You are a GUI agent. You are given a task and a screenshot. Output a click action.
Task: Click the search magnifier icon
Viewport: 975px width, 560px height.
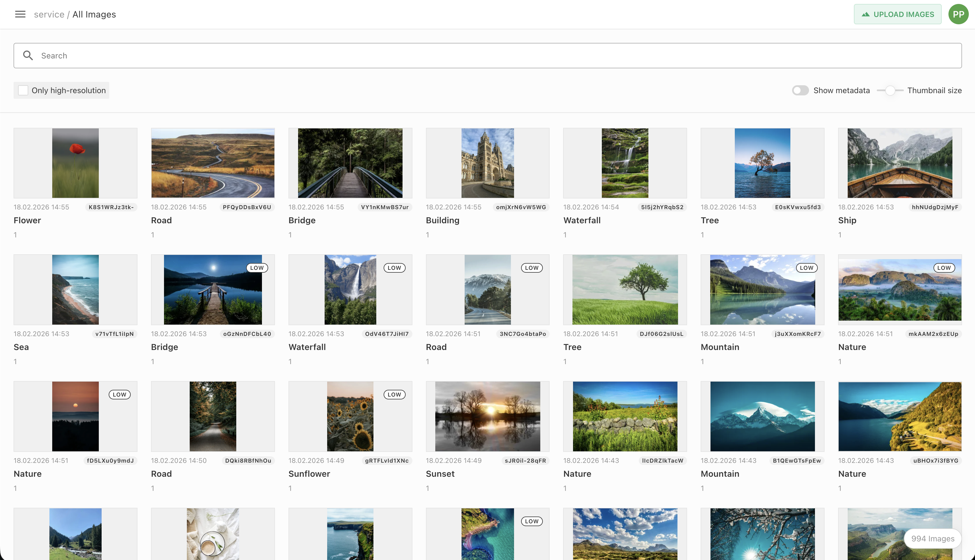[x=29, y=55]
